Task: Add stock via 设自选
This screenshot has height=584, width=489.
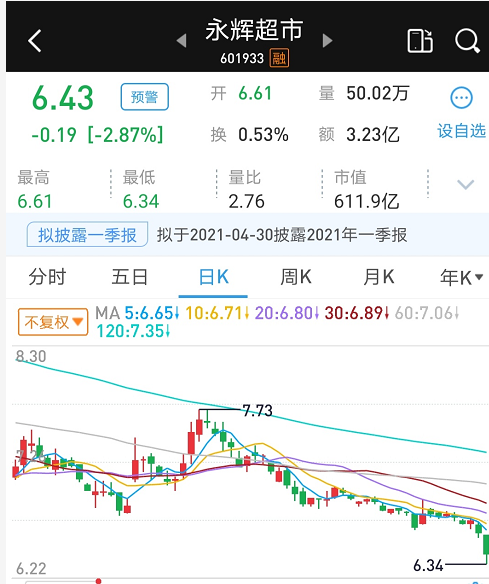Action: (461, 131)
